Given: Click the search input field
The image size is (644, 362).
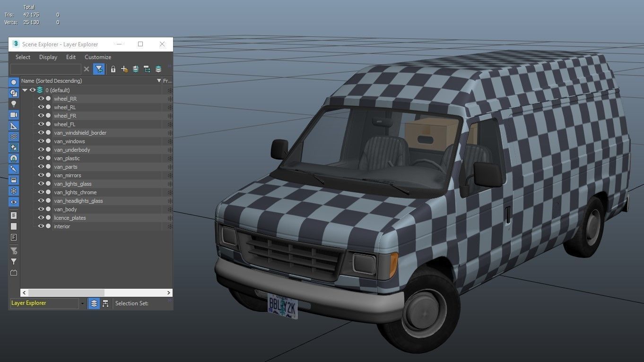Looking at the screenshot, I should click(46, 69).
